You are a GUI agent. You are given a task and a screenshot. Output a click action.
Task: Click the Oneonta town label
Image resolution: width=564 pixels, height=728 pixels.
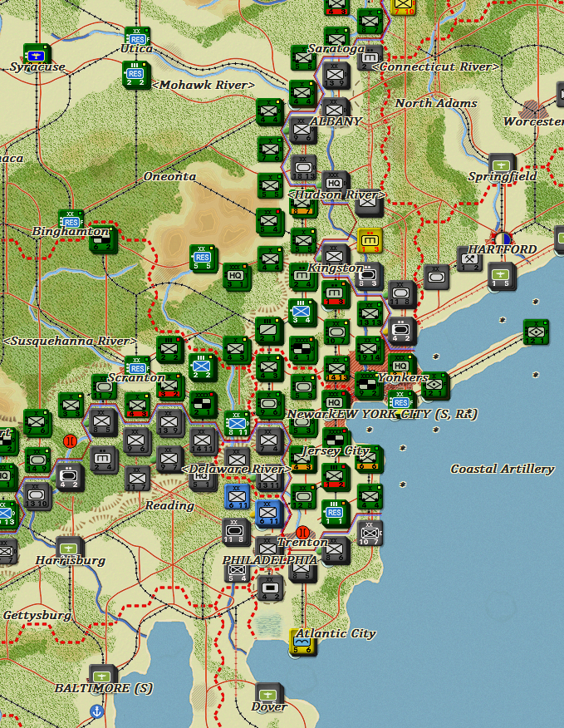coord(169,176)
